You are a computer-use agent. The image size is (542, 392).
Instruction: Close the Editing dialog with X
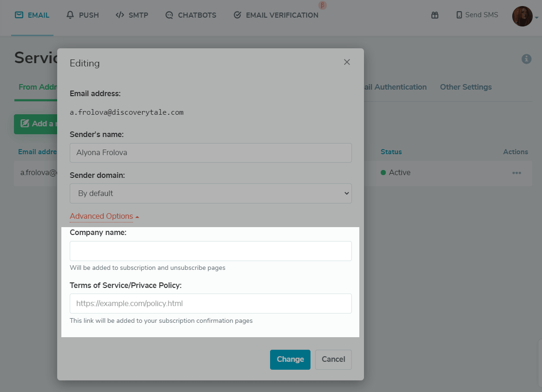coord(347,62)
